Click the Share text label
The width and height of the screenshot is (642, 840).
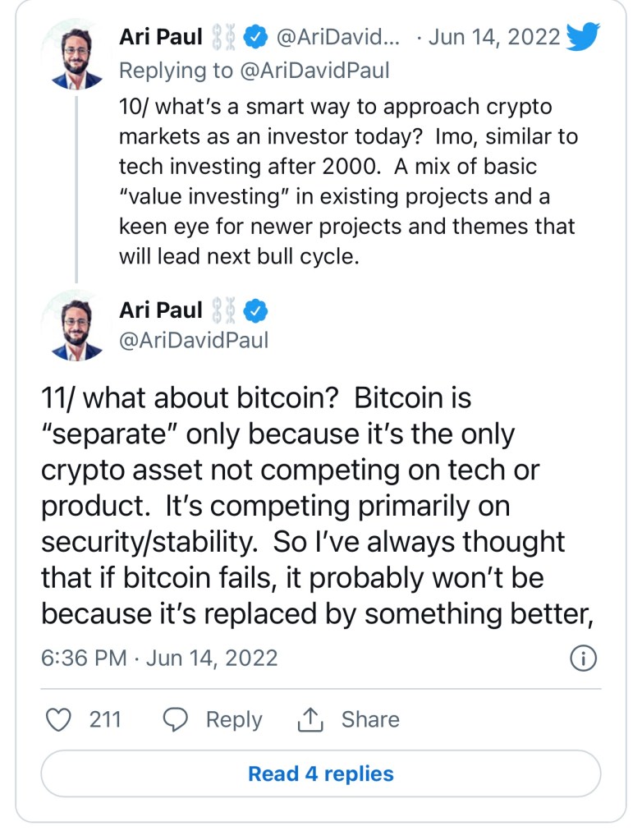pyautogui.click(x=370, y=720)
